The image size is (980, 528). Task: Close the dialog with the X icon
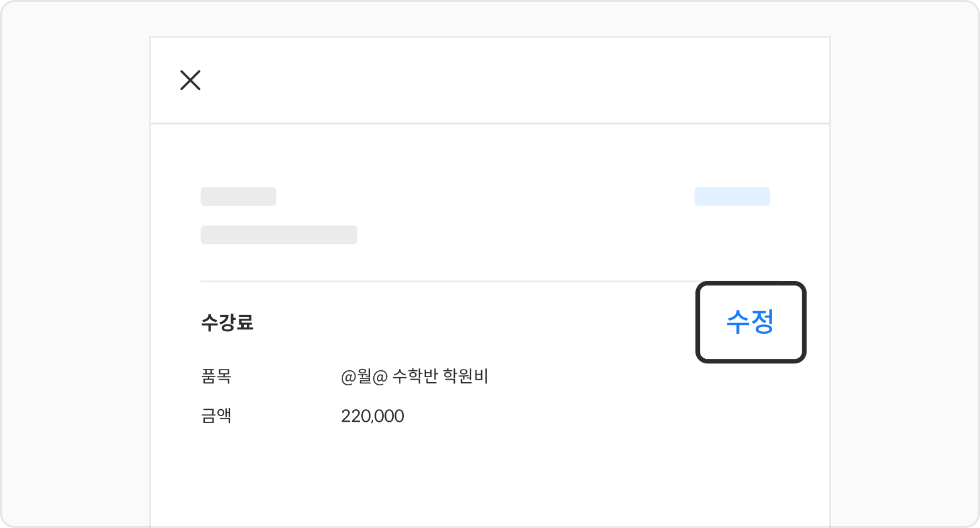(190, 80)
